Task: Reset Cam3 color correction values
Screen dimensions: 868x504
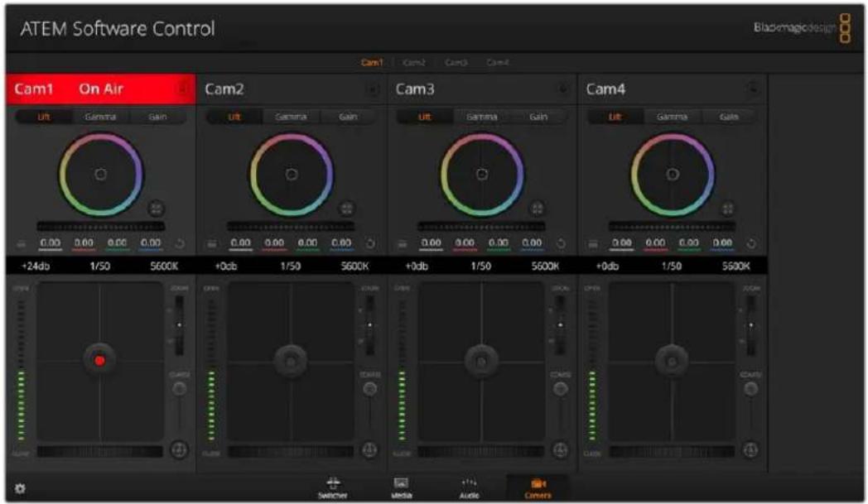Action: [x=560, y=243]
